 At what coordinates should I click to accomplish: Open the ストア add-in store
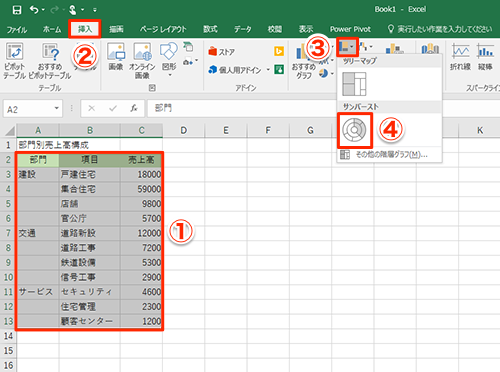[222, 52]
